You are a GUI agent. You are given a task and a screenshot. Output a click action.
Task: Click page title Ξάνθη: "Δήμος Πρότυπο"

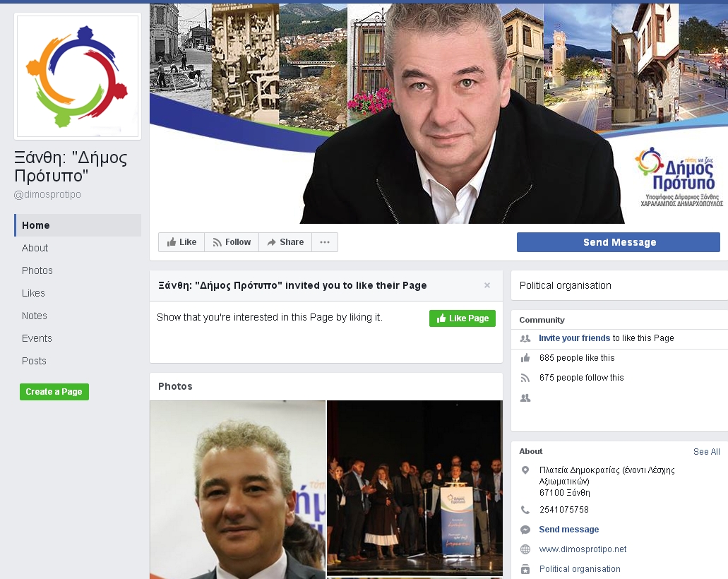tap(71, 167)
